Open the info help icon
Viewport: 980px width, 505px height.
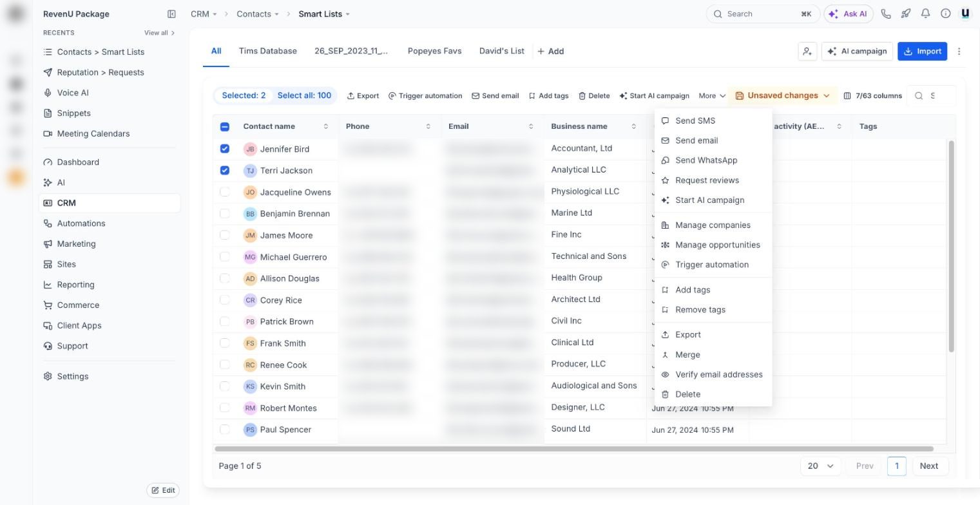pyautogui.click(x=946, y=14)
